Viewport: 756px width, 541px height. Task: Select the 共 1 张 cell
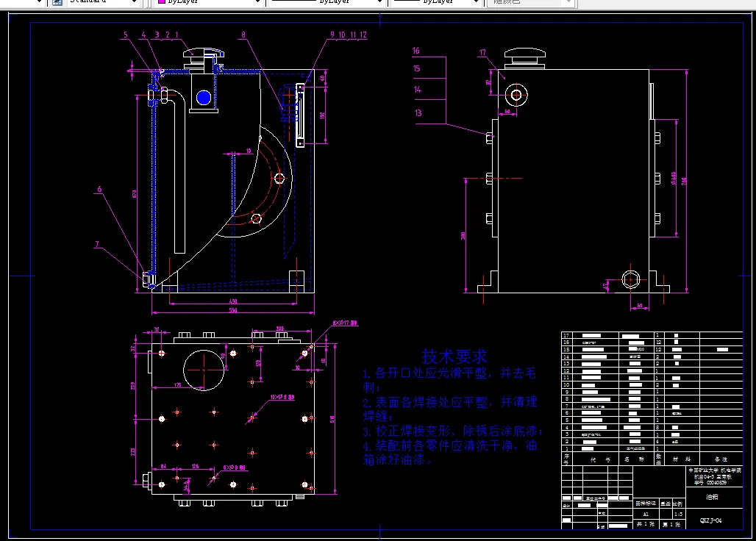pyautogui.click(x=646, y=523)
